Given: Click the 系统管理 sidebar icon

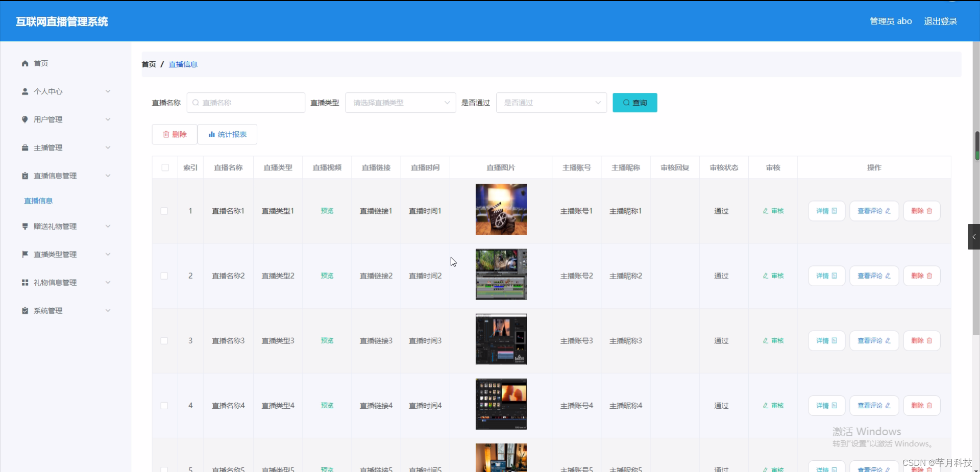Looking at the screenshot, I should [24, 310].
